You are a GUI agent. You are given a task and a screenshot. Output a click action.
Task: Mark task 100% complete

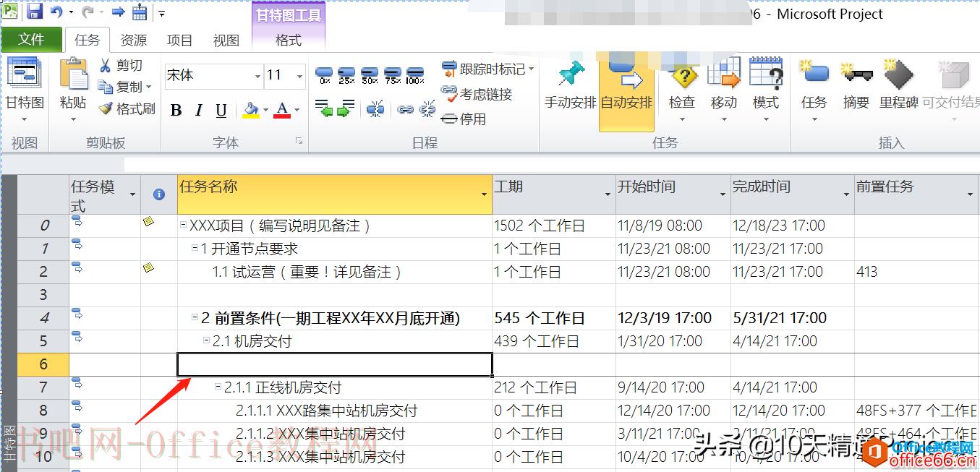coord(415,76)
